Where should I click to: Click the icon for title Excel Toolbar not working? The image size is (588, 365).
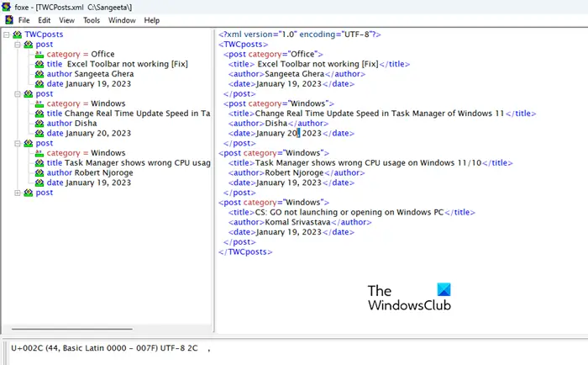point(39,64)
